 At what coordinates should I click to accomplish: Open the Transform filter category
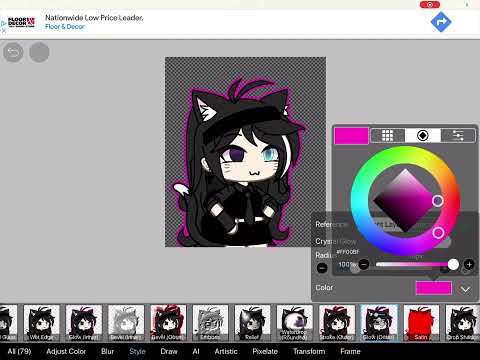[x=309, y=351]
